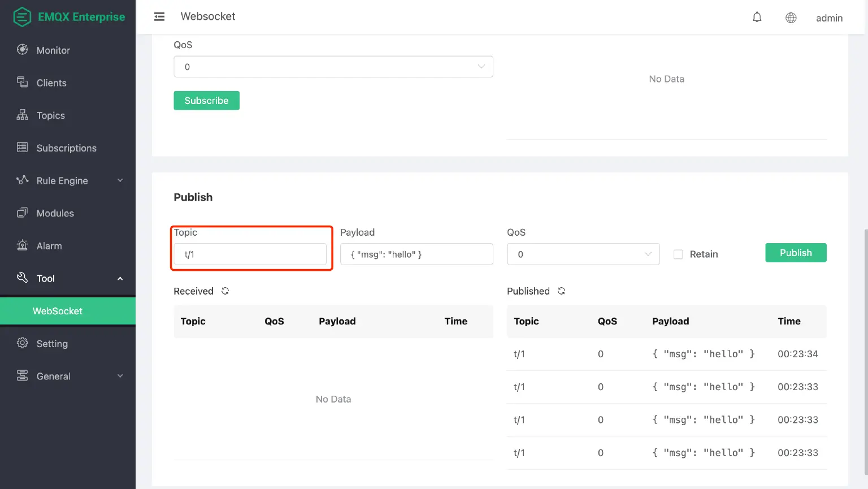Image resolution: width=868 pixels, height=489 pixels.
Task: Refresh the Received messages list
Action: 225,291
